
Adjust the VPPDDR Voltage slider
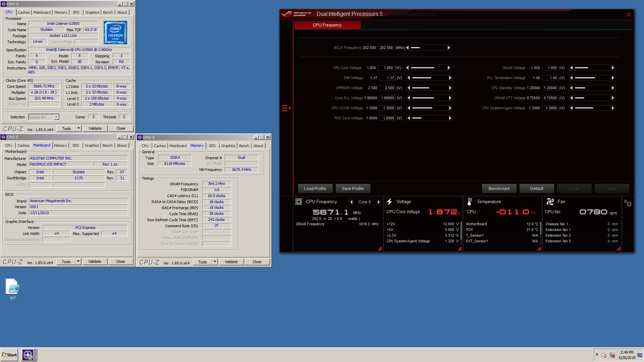pos(429,88)
